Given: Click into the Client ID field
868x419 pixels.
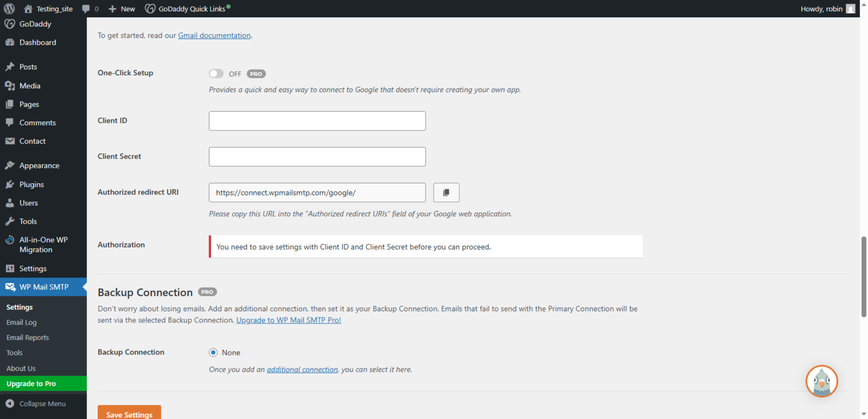Looking at the screenshot, I should click(317, 121).
